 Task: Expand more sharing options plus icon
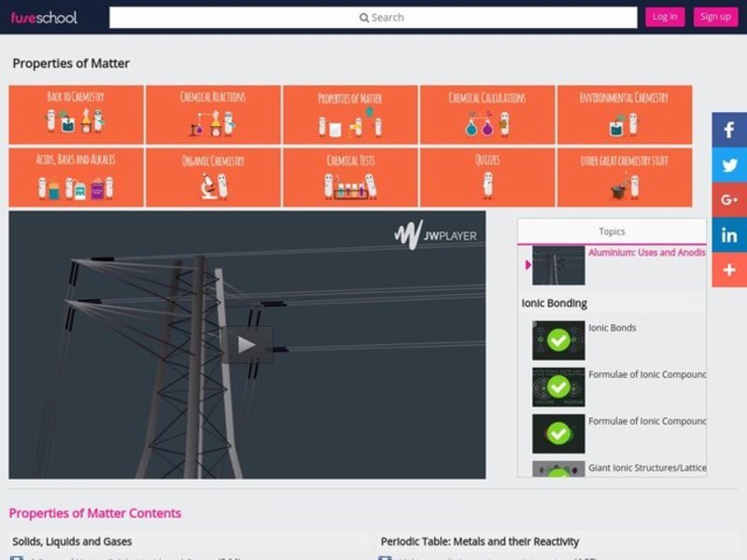click(729, 270)
